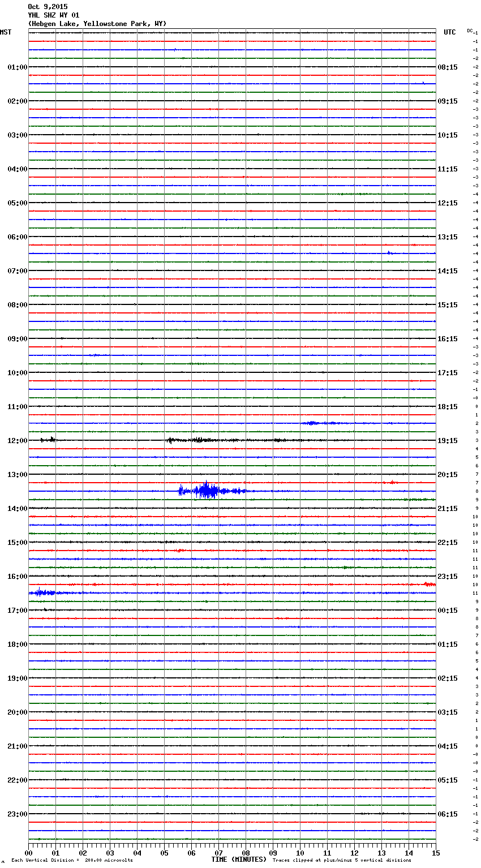Select the 19:00 MST row label
The width and height of the screenshot is (481, 868).
tap(17, 678)
